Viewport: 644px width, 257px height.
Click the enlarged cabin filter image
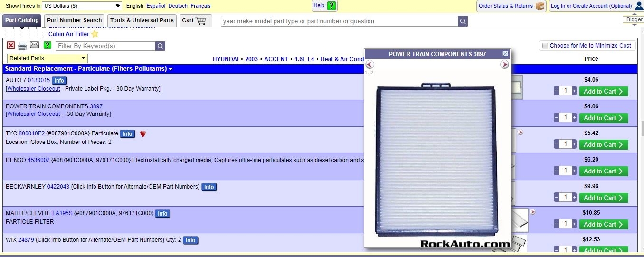coord(436,161)
